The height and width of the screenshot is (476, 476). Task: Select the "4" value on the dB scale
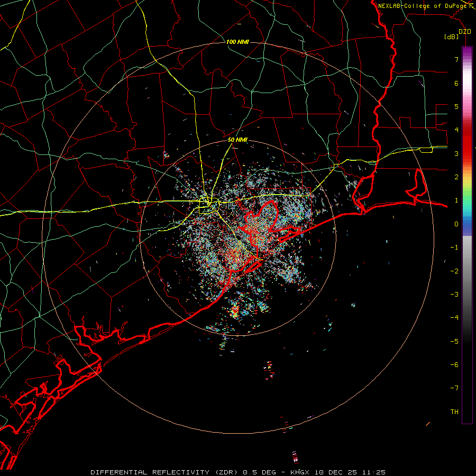456,130
